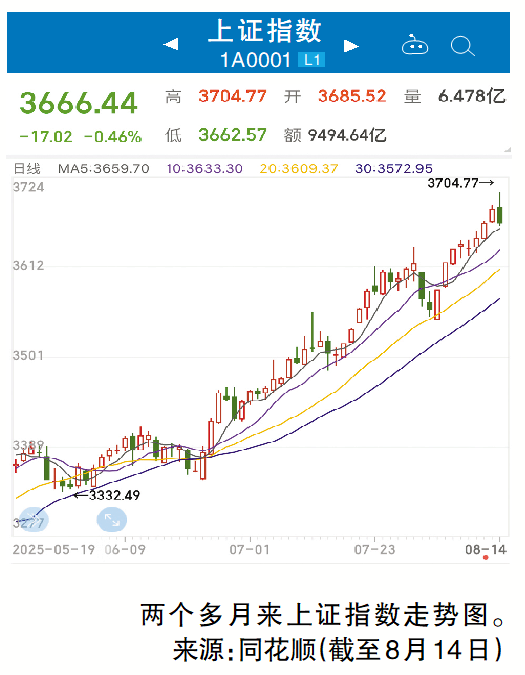The image size is (525, 675).
Task: Tap the 10:3633.30 moving average label
Action: [x=205, y=168]
